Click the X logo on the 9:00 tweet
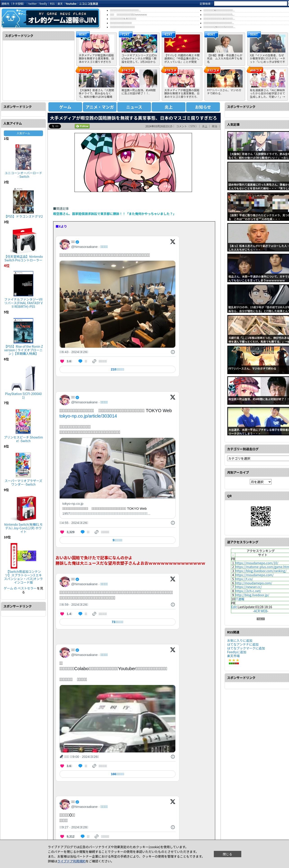 pos(173,650)
